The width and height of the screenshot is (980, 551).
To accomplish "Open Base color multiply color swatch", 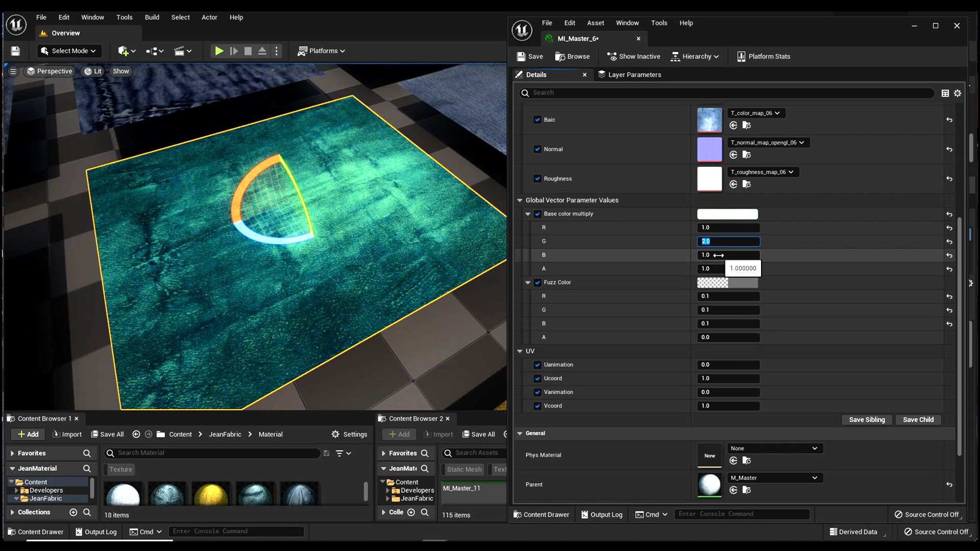I will pyautogui.click(x=727, y=214).
